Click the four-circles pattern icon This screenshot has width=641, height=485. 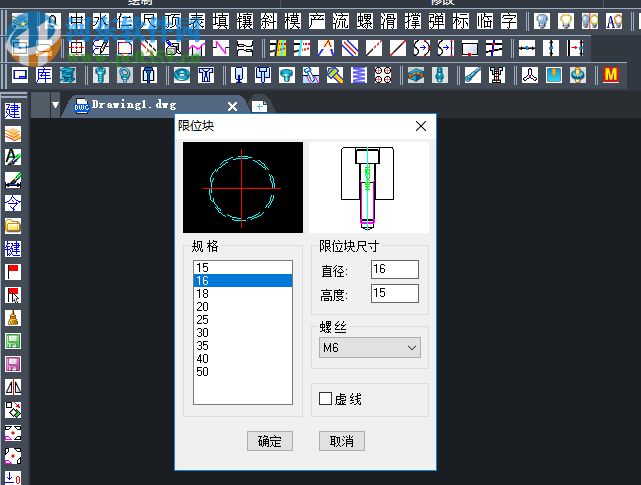coord(383,75)
